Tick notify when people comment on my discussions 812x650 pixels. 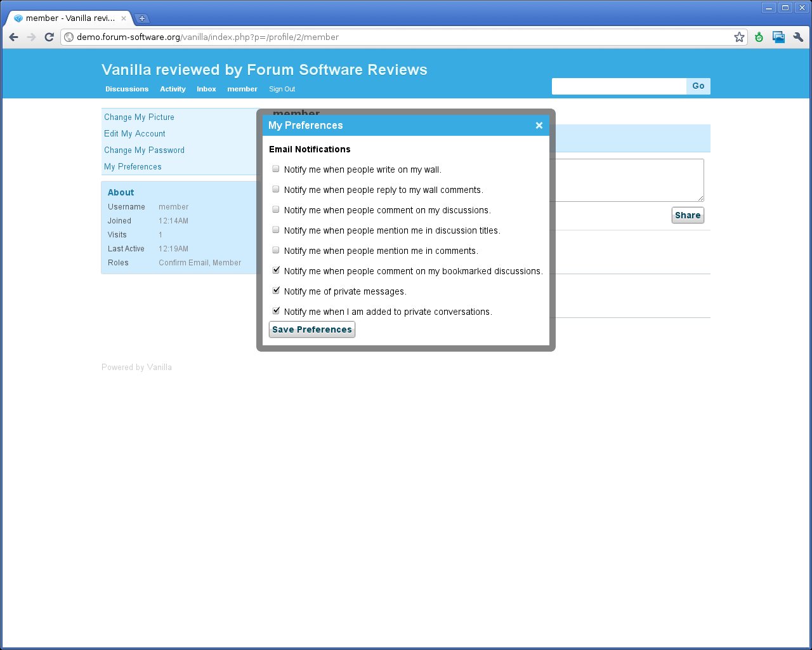[x=276, y=209]
